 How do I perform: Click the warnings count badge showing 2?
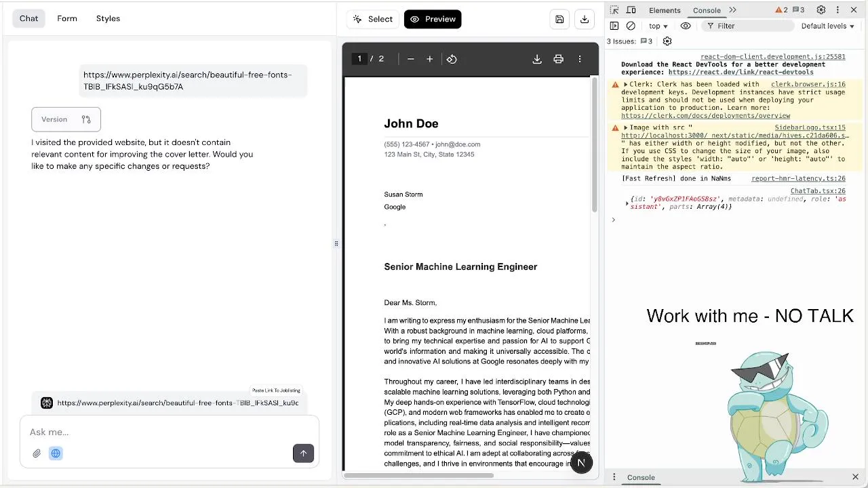point(781,10)
